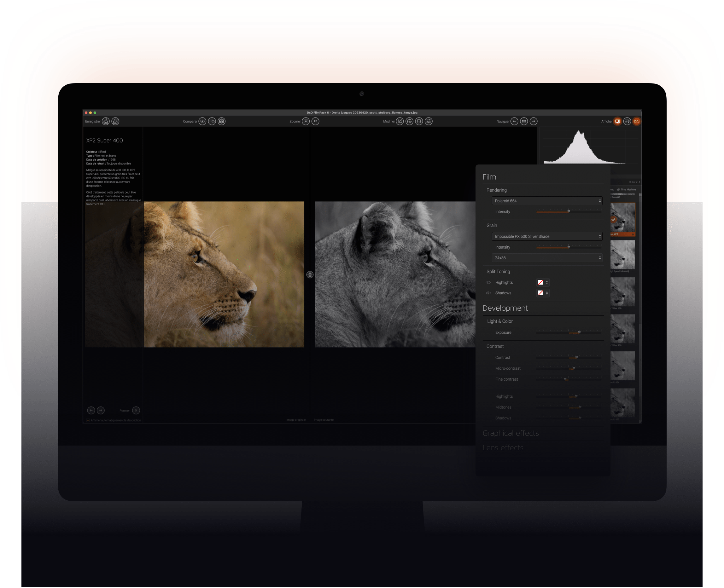Adjust the Micro-contrast slider
Viewport: 724px width, 588px height.
[569, 368]
